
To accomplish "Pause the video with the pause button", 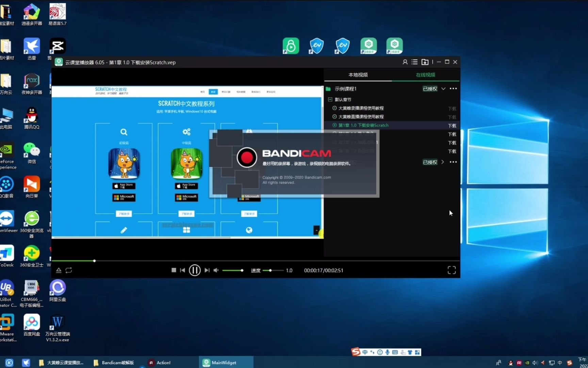I will coord(195,270).
